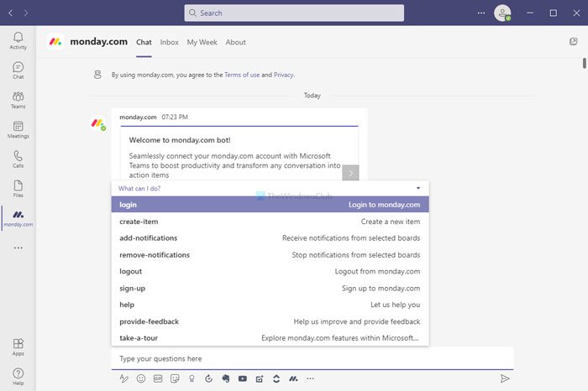Open the Format text tool
Screen dimensions: 588x391
click(x=123, y=378)
